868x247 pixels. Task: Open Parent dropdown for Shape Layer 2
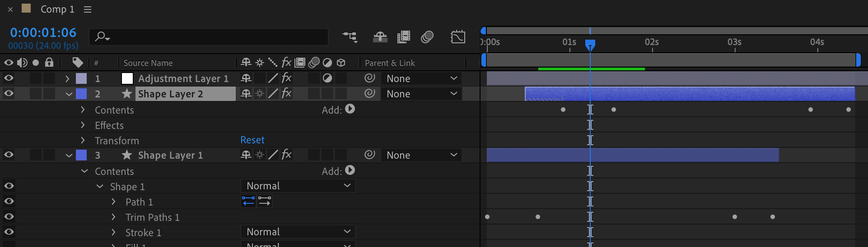pos(421,94)
